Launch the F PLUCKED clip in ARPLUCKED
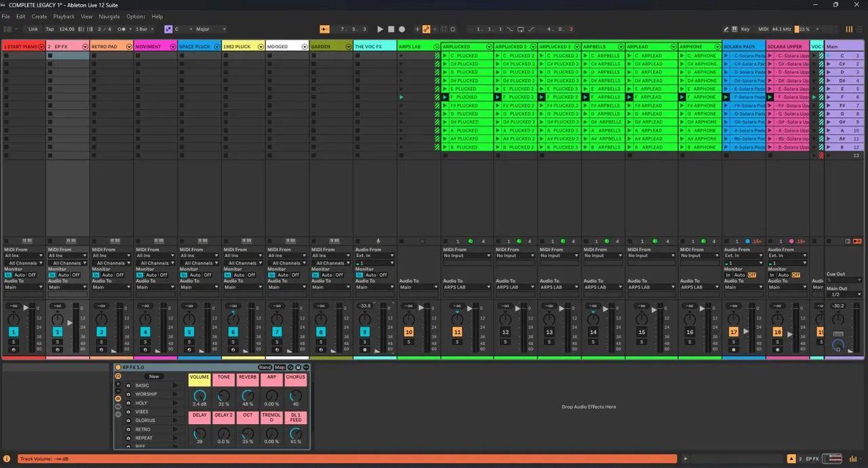868x468 pixels. tap(445, 97)
